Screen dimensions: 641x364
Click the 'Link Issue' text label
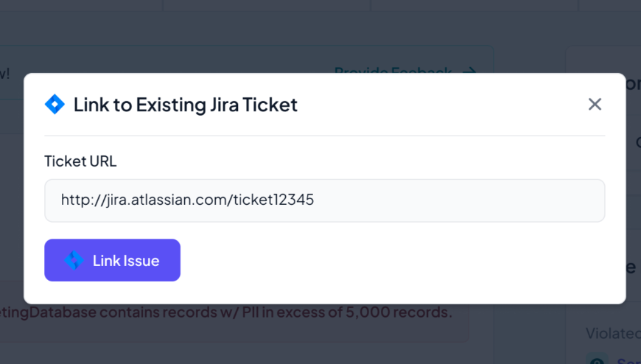pyautogui.click(x=126, y=260)
